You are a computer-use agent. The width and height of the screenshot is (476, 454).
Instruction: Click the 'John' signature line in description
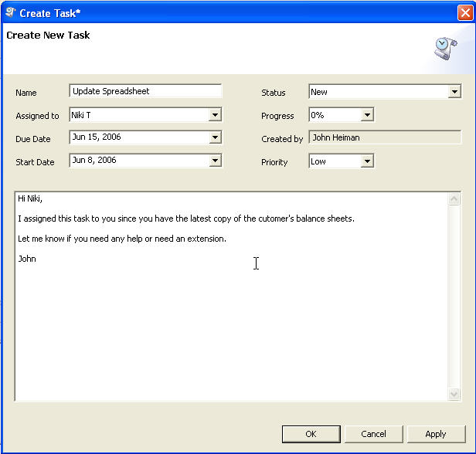[27, 259]
